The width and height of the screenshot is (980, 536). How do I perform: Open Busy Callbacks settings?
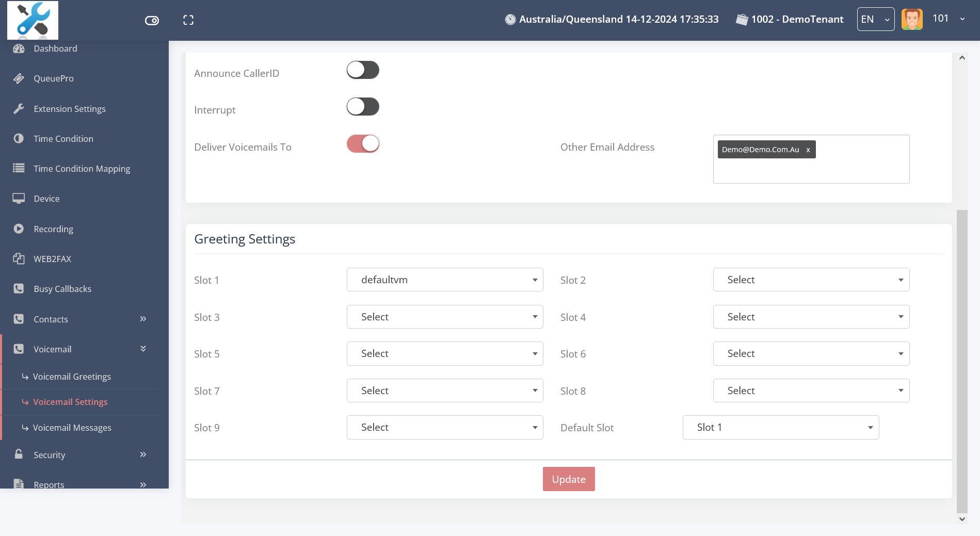pyautogui.click(x=62, y=288)
